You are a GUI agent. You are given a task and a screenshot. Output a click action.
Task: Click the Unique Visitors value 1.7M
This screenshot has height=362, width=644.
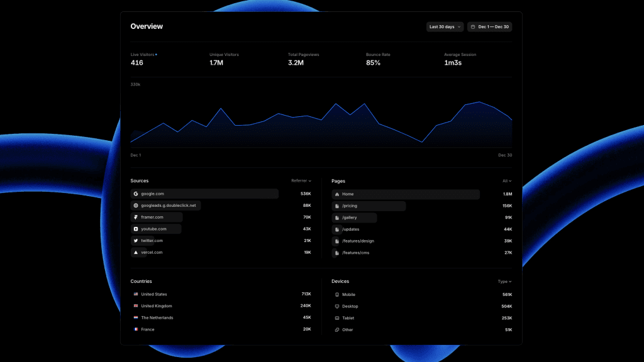click(216, 63)
